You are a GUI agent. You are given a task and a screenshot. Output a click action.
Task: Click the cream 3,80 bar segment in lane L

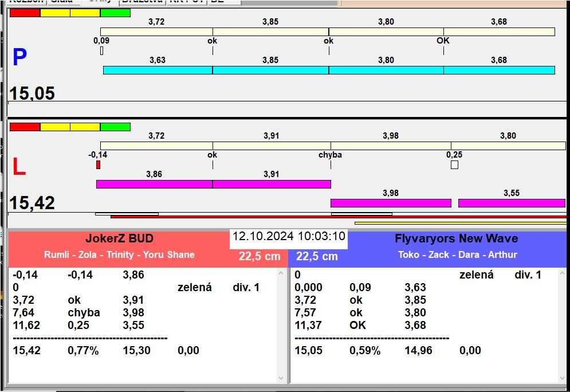(509, 146)
